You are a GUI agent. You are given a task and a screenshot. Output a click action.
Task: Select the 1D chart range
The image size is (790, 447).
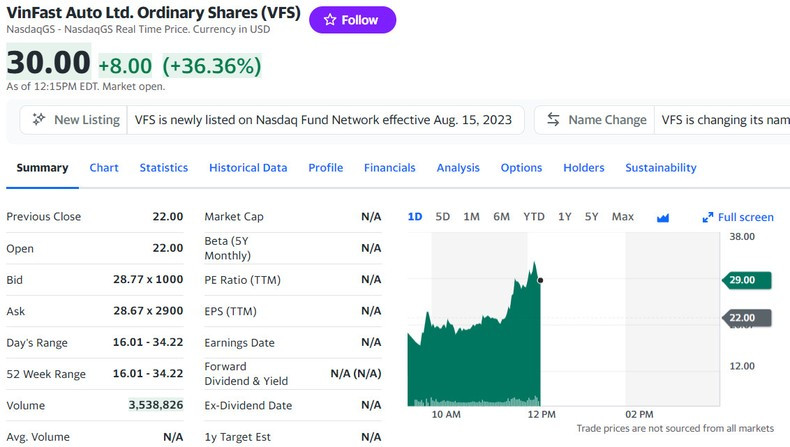415,217
